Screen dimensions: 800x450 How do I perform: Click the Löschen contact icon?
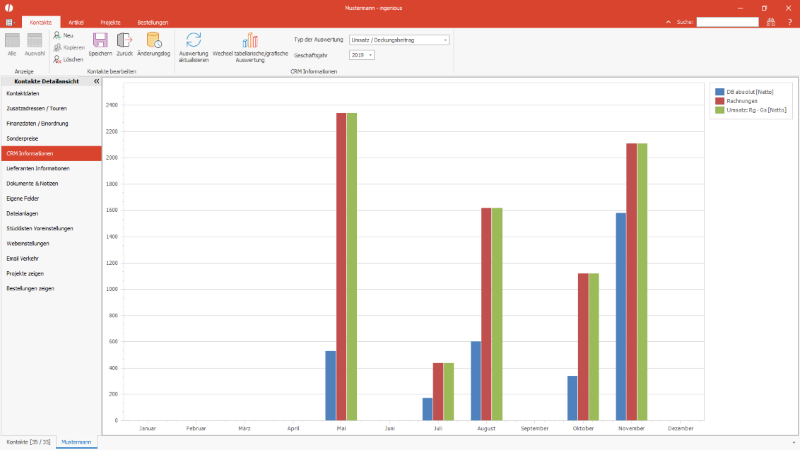click(x=58, y=60)
